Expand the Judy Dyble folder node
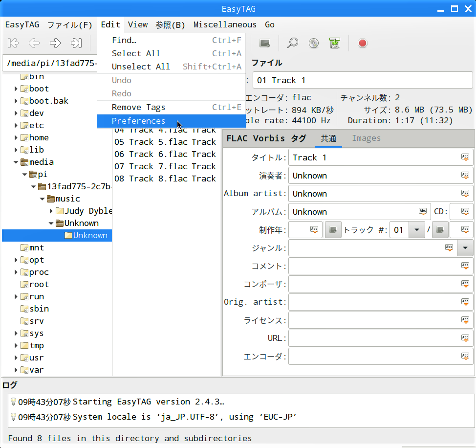476x448 pixels. click(51, 211)
